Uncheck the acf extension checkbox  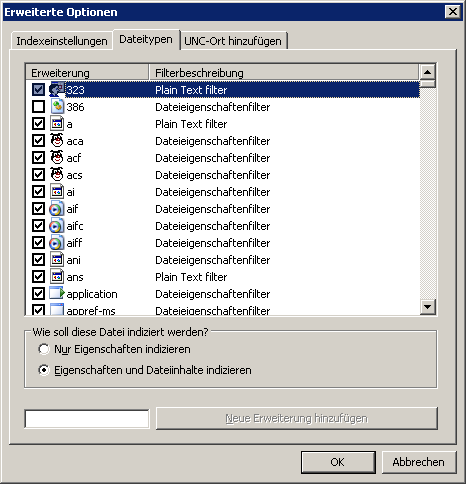pyautogui.click(x=38, y=158)
